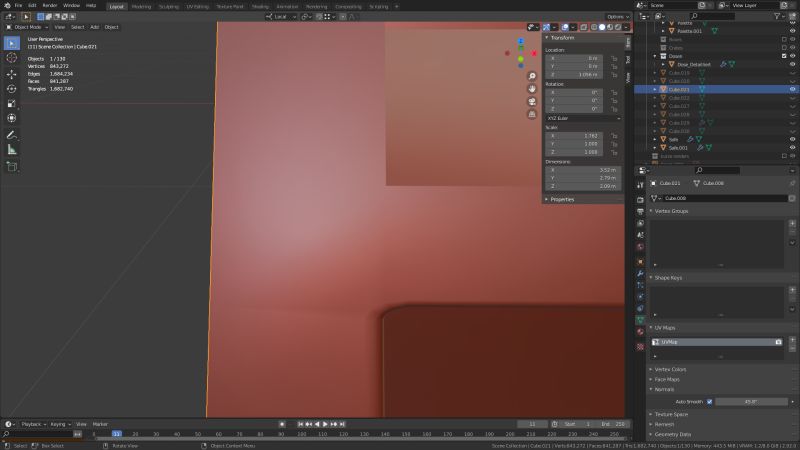Select the Measure ruler tool
This screenshot has height=450, width=800.
coord(12,149)
